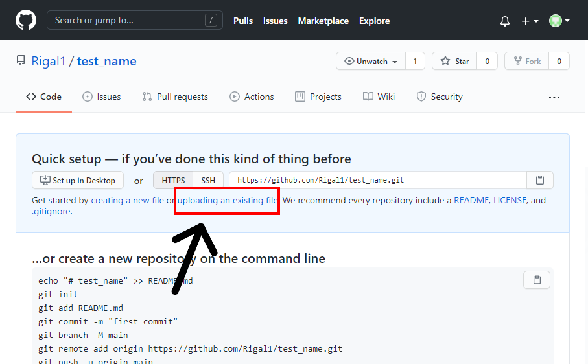This screenshot has width=588, height=364.
Task: Click the repository book icon
Action: 21,60
